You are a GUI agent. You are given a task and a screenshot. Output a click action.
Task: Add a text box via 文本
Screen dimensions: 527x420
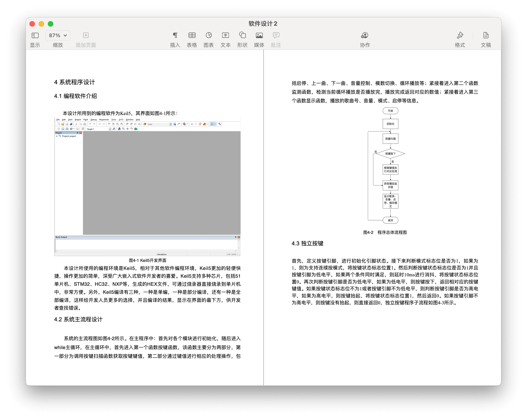pos(225,36)
